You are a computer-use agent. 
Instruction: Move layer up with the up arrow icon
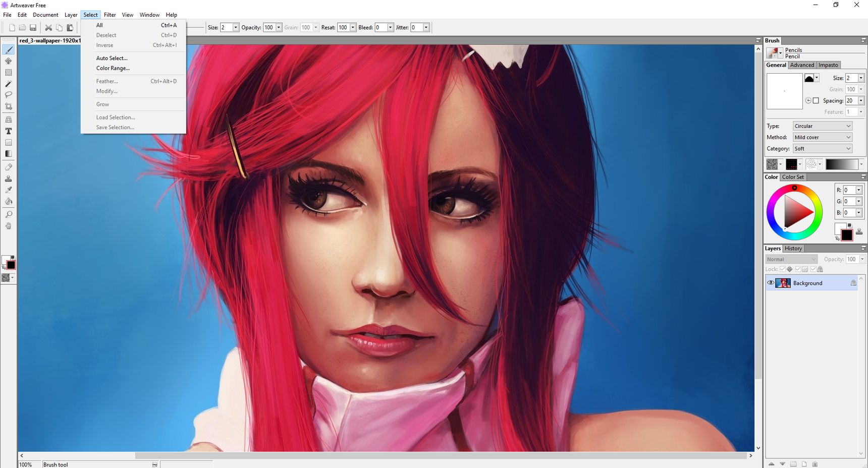(771, 464)
